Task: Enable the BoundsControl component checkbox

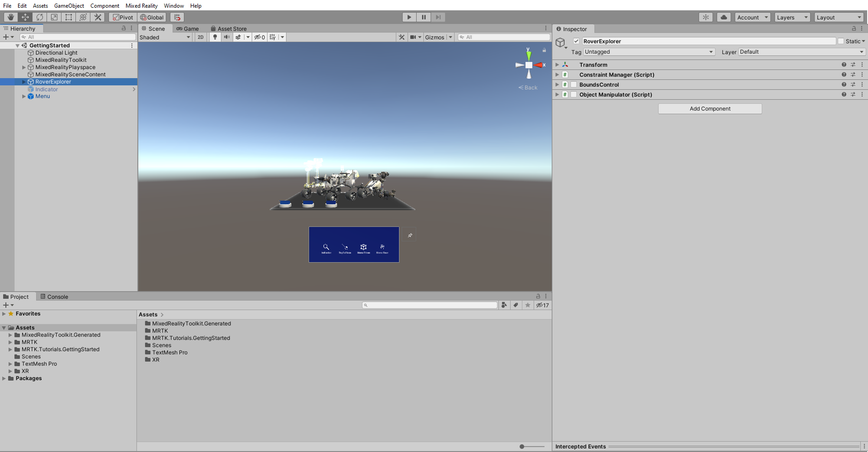Action: coord(574,85)
